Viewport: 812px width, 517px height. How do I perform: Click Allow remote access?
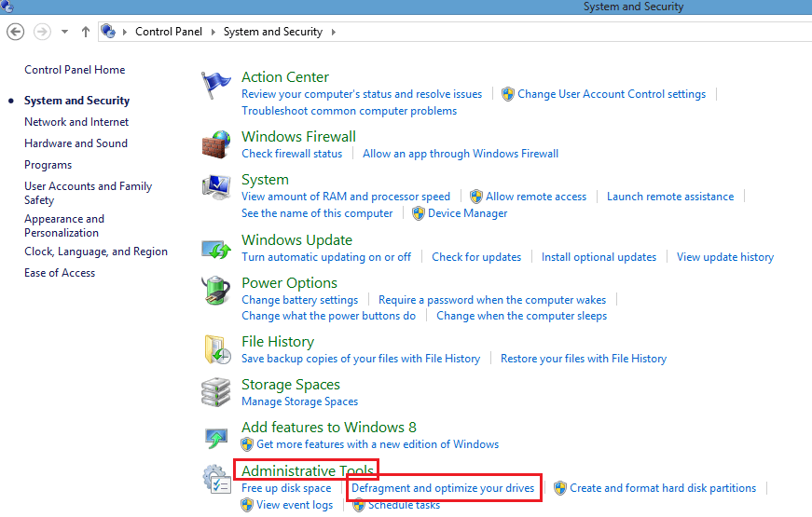536,197
